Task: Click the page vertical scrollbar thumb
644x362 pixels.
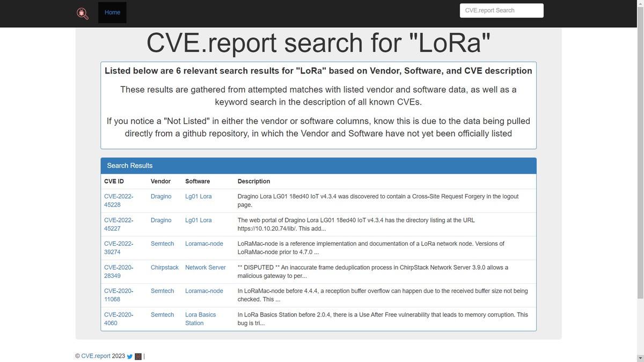Action: 639,152
